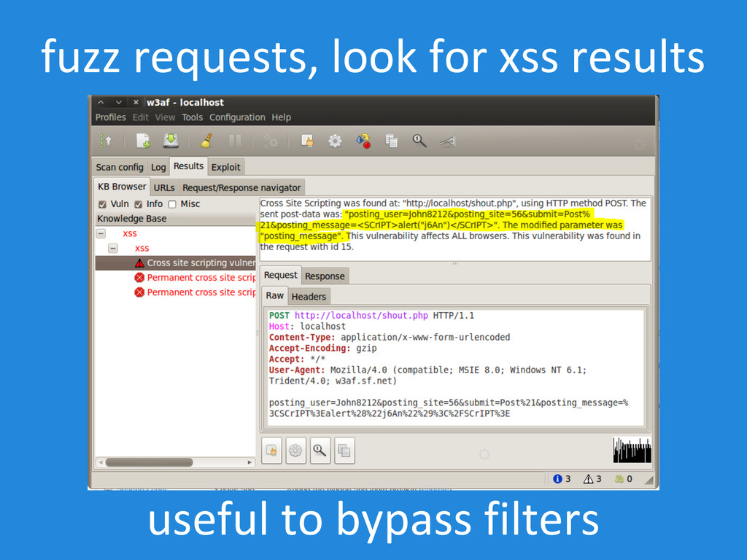Select the Cross site scripting vulnerability row
Viewport: 747px width, 560px height.
tap(175, 262)
